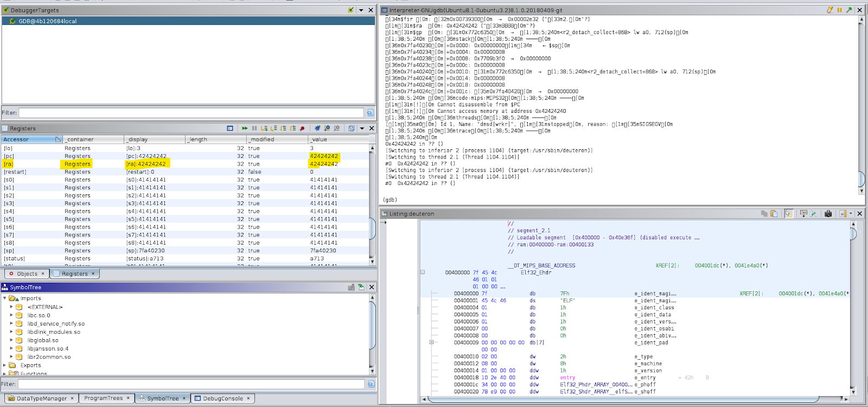Click the Step Into icon in Registers toolbar
The height and width of the screenshot is (407, 868).
pos(264,129)
